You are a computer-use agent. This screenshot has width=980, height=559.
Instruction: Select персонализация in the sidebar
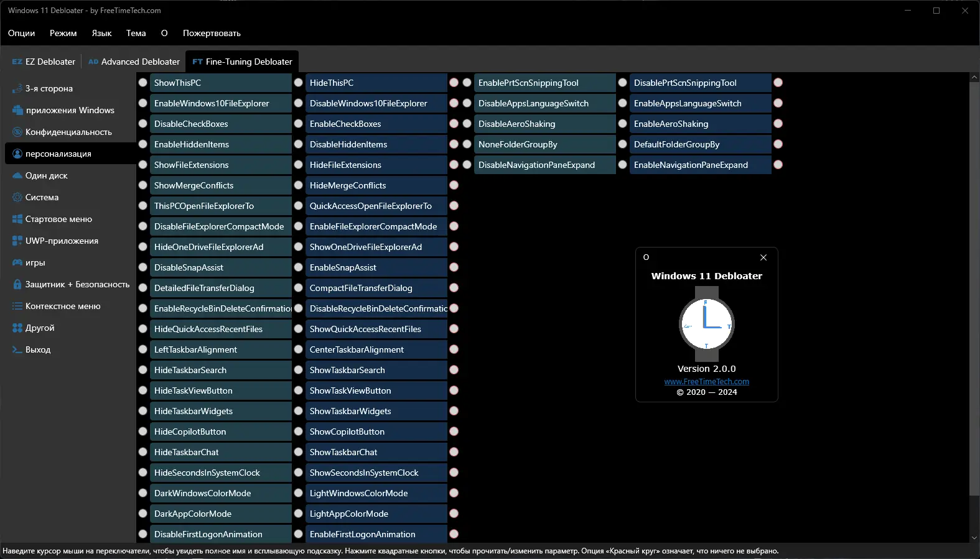[x=70, y=154]
